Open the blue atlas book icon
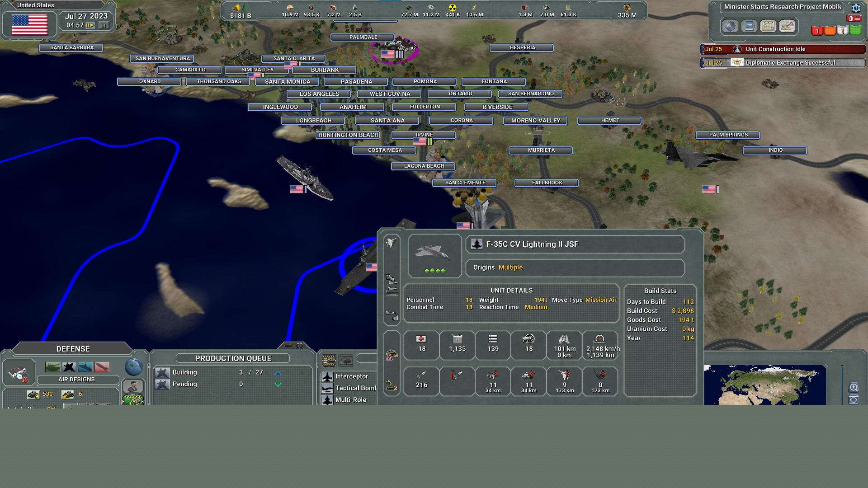868x488 pixels. click(x=749, y=26)
